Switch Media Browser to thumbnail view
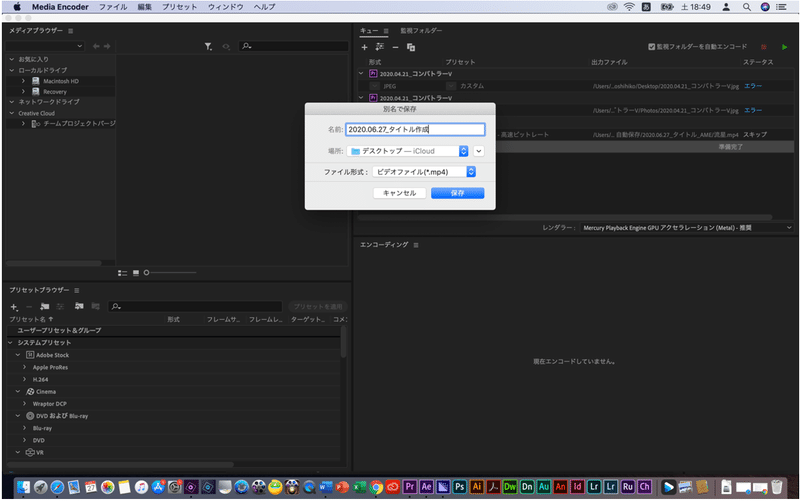The height and width of the screenshot is (501, 800). point(136,273)
